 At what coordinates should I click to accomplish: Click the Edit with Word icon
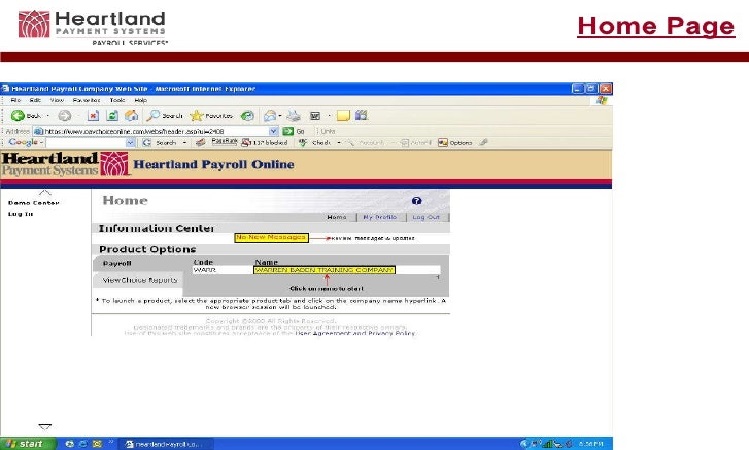tap(315, 116)
